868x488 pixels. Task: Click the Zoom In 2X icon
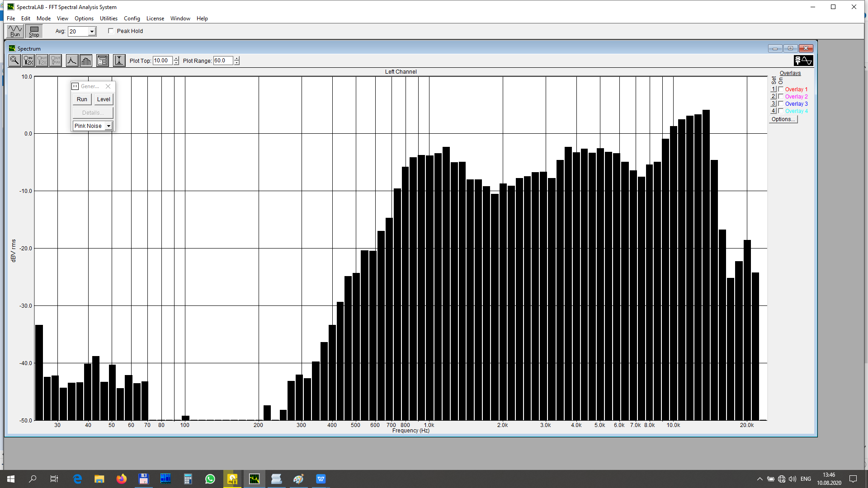(28, 61)
